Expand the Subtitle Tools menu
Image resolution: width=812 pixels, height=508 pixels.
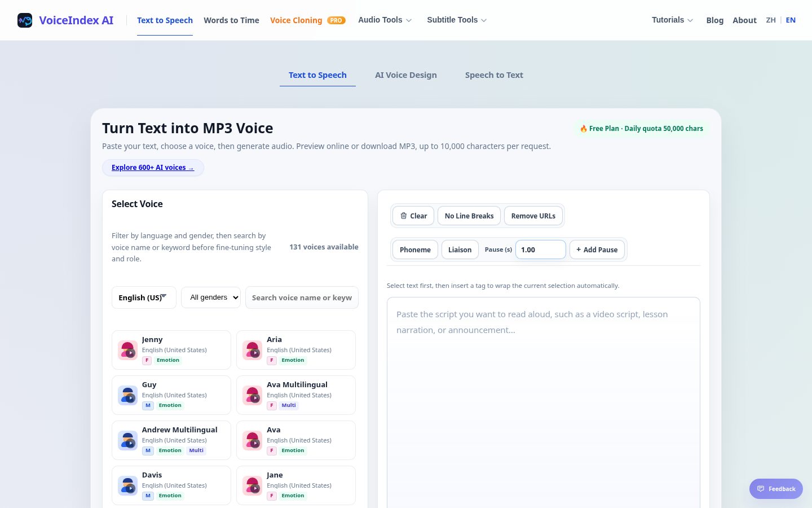457,20
